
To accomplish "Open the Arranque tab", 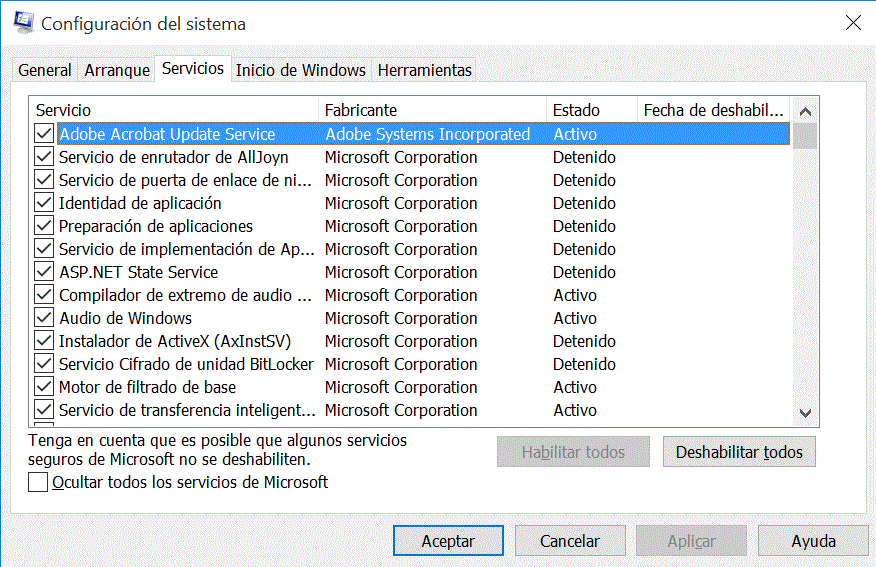I will coord(117,70).
